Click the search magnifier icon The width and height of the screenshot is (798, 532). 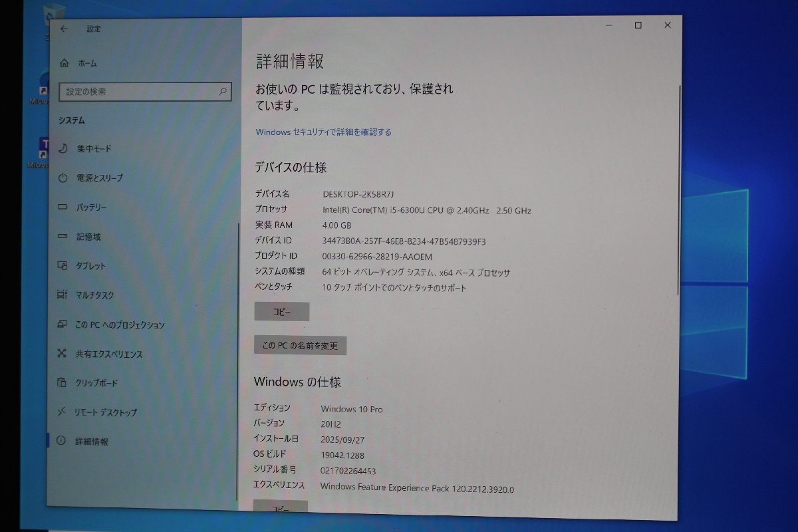coord(223,92)
